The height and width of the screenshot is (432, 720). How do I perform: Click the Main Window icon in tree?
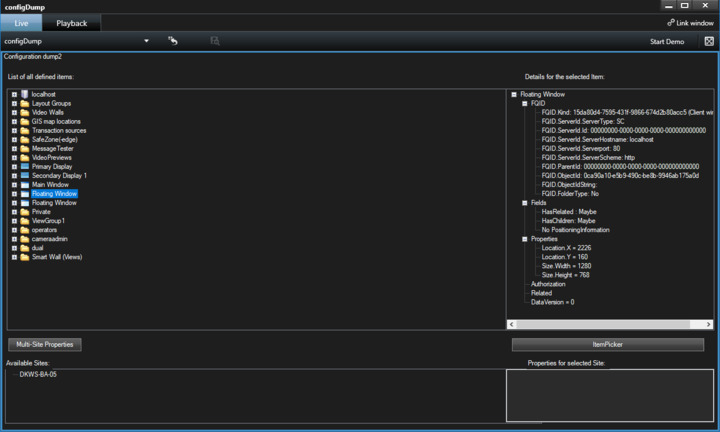[25, 184]
